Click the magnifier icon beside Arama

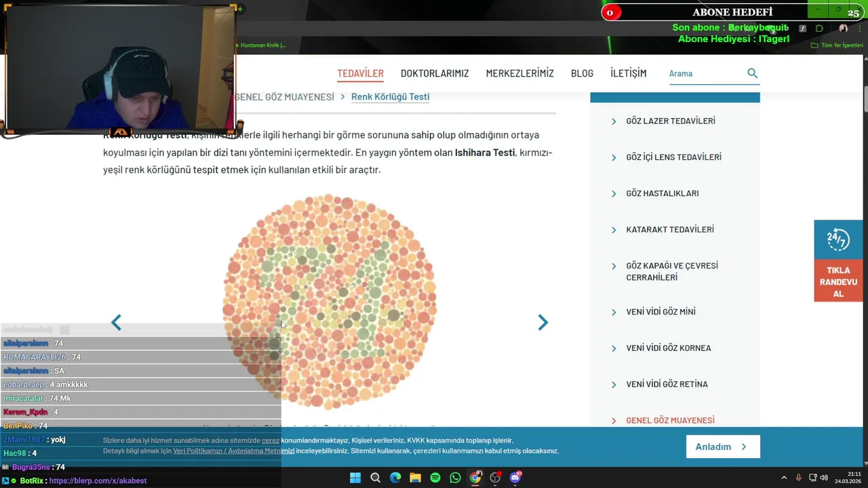tap(752, 73)
